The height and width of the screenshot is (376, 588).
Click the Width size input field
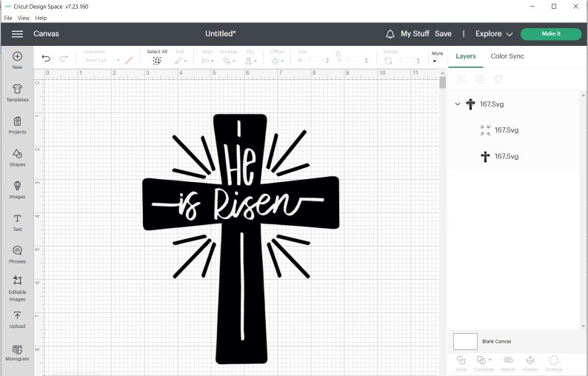tap(314, 61)
